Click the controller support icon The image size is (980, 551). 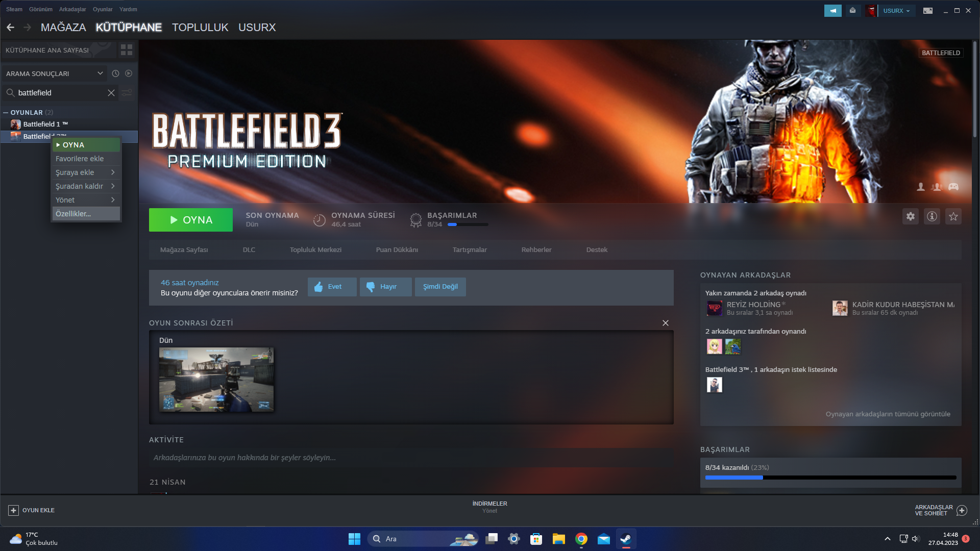(x=953, y=187)
